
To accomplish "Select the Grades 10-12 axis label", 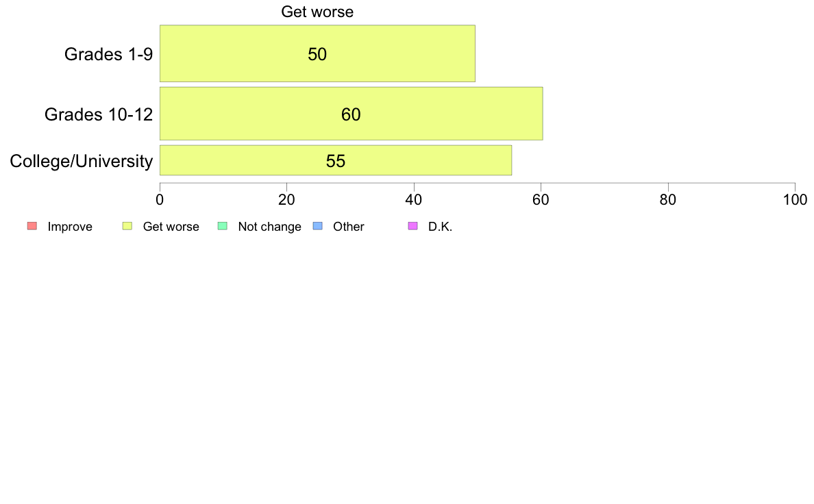I will click(x=99, y=114).
